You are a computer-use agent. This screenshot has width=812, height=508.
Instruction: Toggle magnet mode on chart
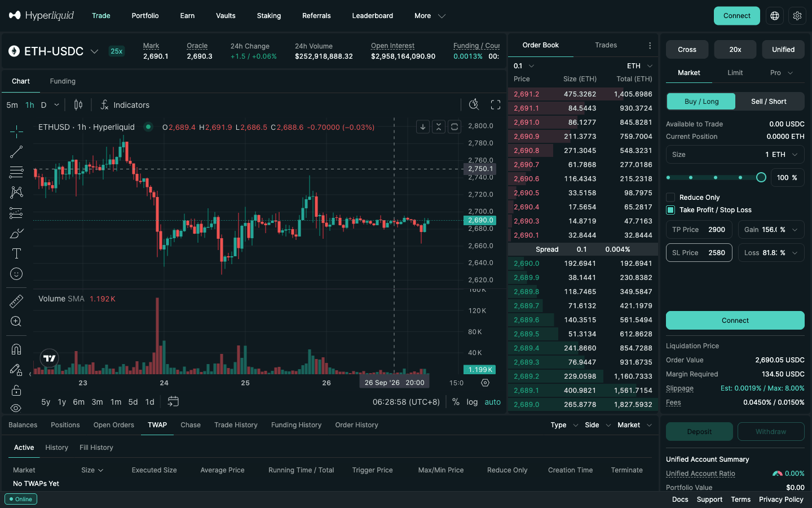pos(16,349)
